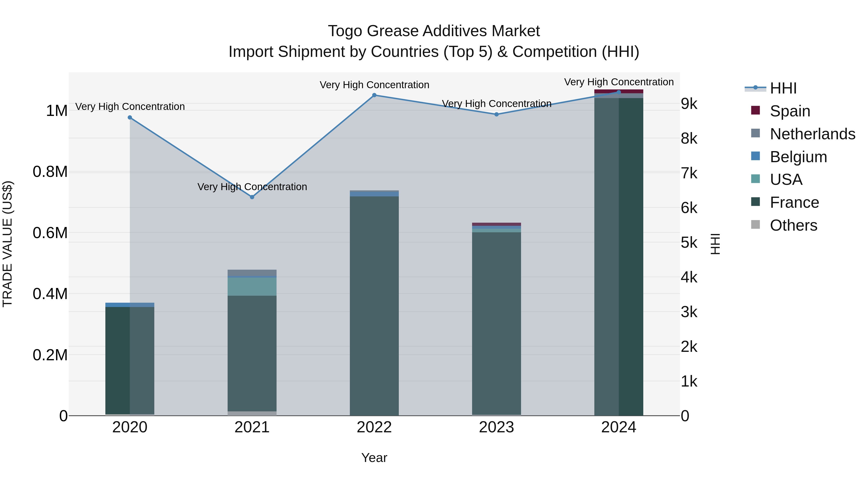The height and width of the screenshot is (488, 868).
Task: Click the 5k right axis tick
Action: (689, 242)
